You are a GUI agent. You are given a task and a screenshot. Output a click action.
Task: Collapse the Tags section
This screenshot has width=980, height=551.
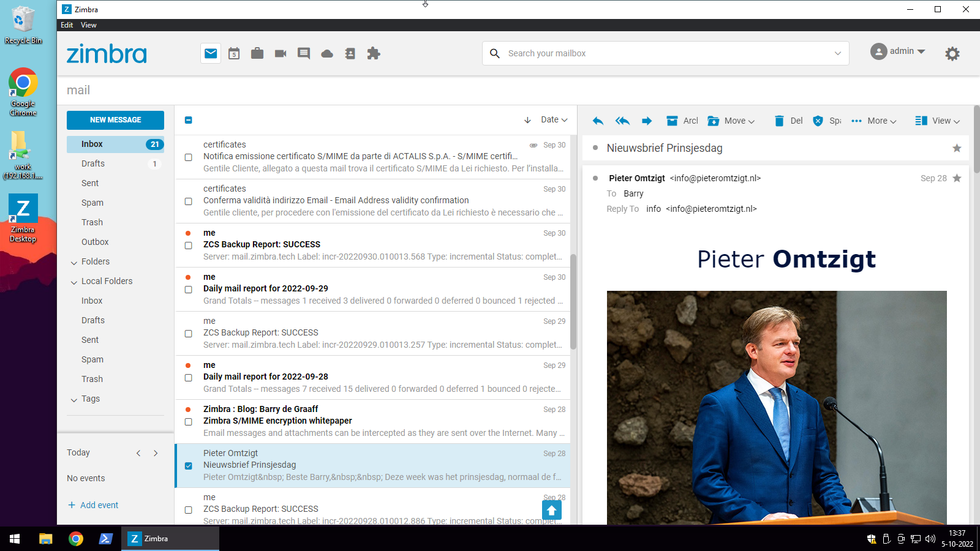tap(73, 399)
